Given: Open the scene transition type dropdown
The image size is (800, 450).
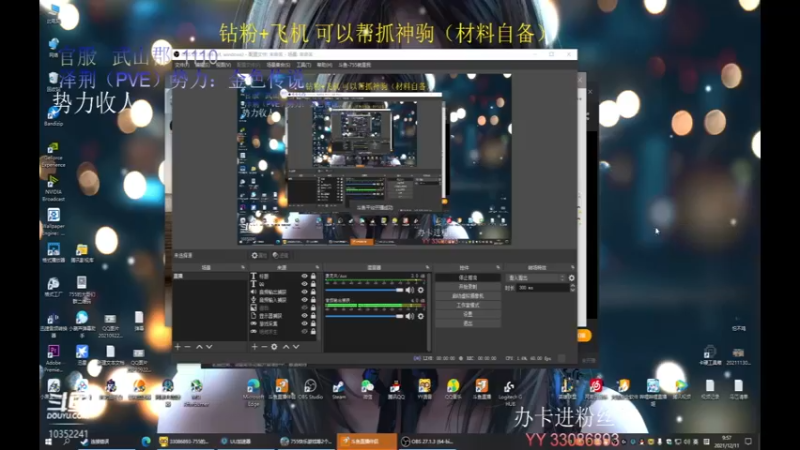Looking at the screenshot, I should (x=536, y=278).
